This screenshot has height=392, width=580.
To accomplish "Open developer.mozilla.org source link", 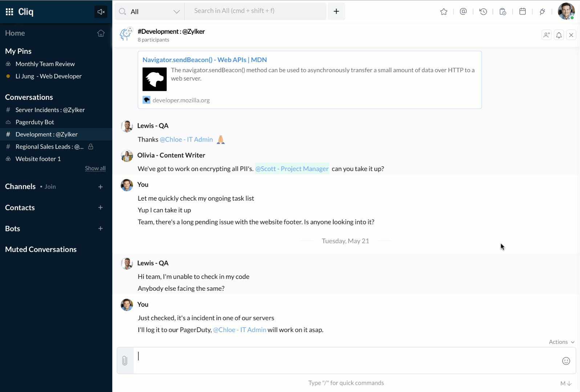I will (x=181, y=100).
